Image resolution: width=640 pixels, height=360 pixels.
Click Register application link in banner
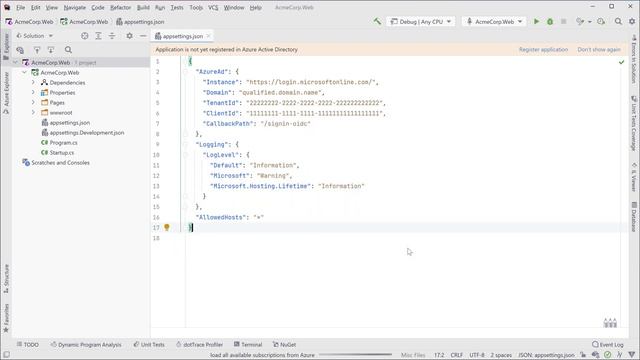(x=543, y=49)
